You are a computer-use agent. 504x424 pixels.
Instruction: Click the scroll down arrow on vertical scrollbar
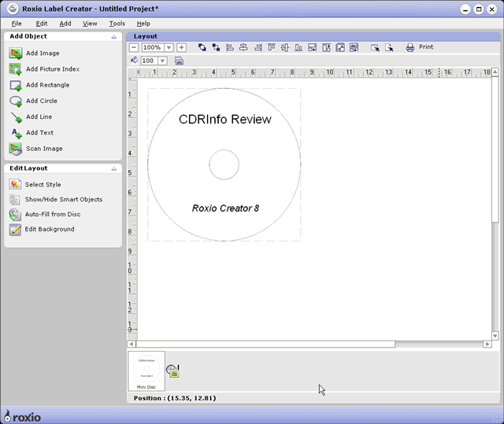(x=495, y=336)
